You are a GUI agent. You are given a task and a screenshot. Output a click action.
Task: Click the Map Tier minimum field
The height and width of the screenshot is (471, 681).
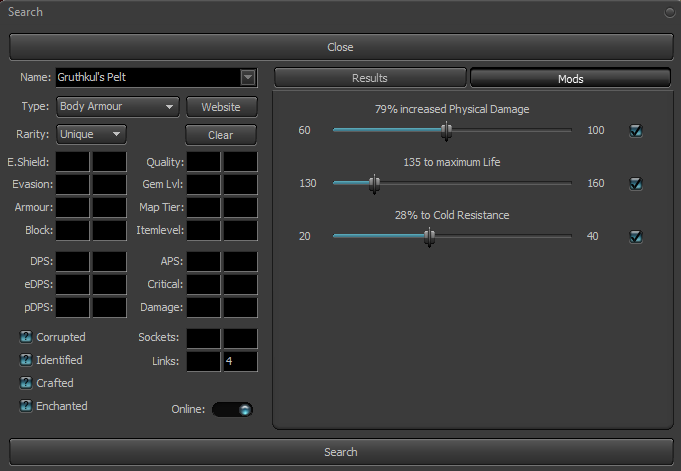point(204,208)
